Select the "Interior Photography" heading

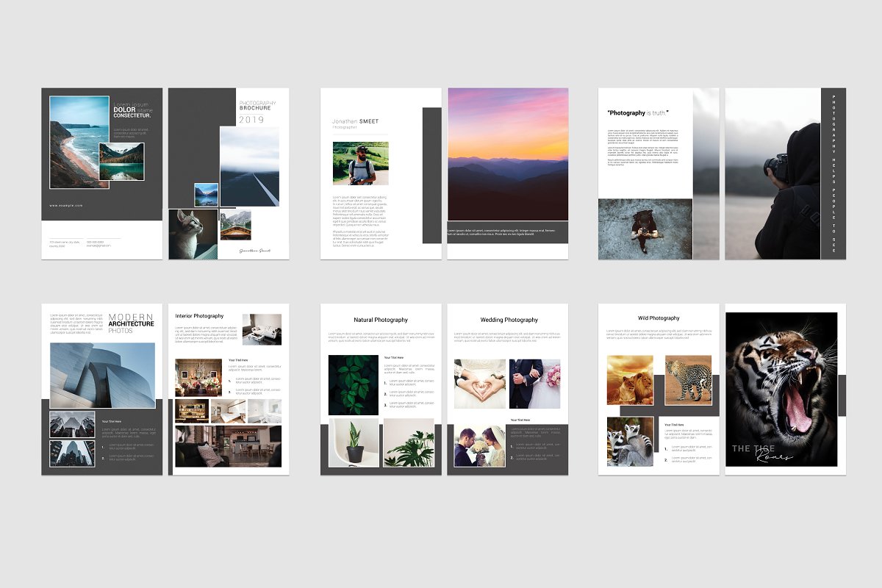[x=199, y=316]
